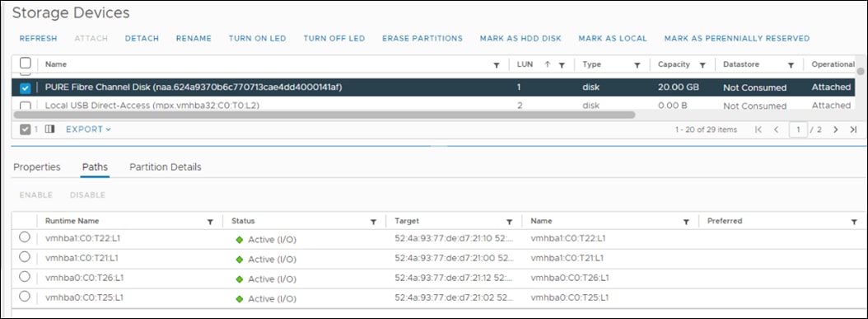The height and width of the screenshot is (319, 868).
Task: Click the 20.00 GB capacity cell
Action: click(678, 87)
